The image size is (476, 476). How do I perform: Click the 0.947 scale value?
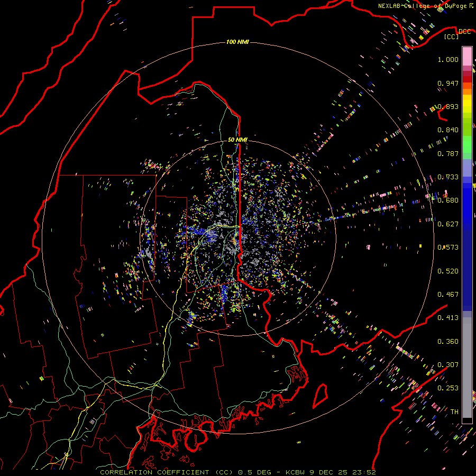(x=448, y=83)
